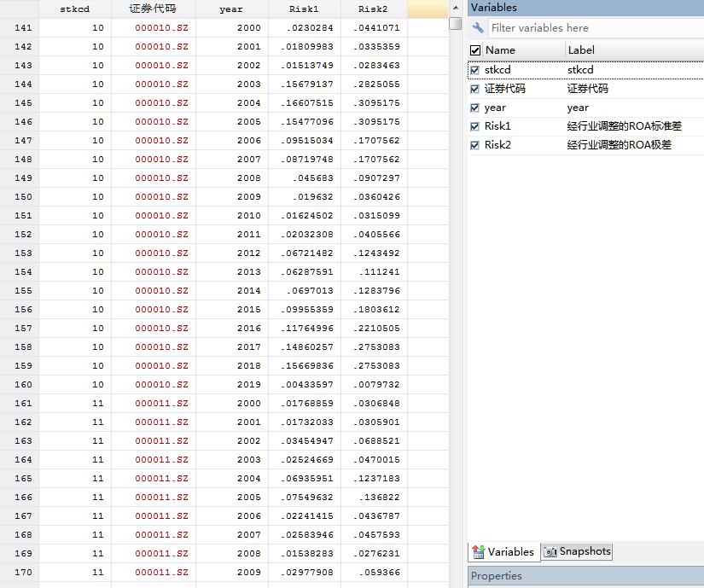Viewport: 704px width, 588px height.
Task: Select the 经行业调整的ROA标准差 label
Action: pyautogui.click(x=624, y=126)
